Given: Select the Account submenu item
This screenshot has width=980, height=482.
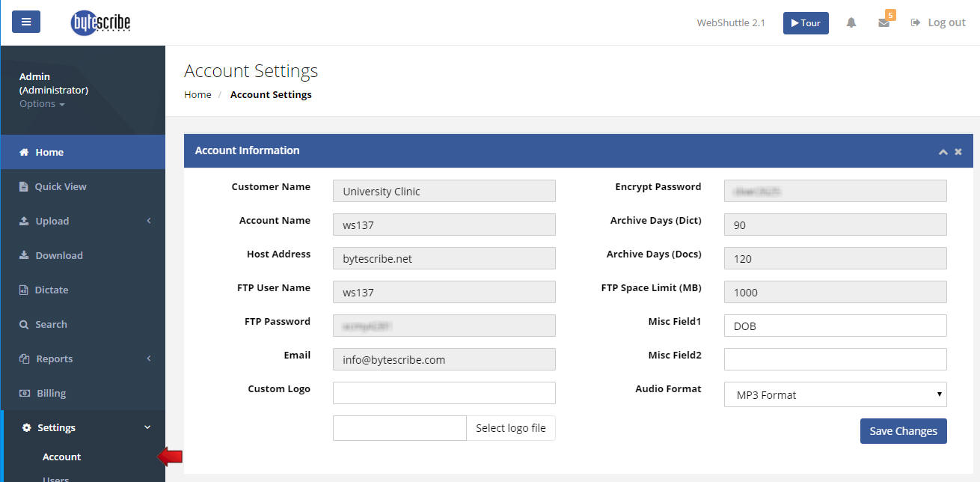Looking at the screenshot, I should point(61,457).
